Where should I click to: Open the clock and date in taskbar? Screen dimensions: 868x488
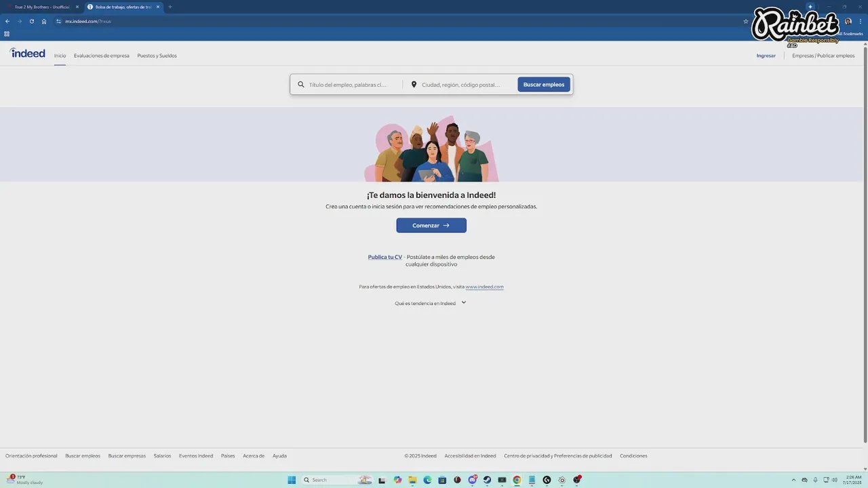tap(853, 480)
